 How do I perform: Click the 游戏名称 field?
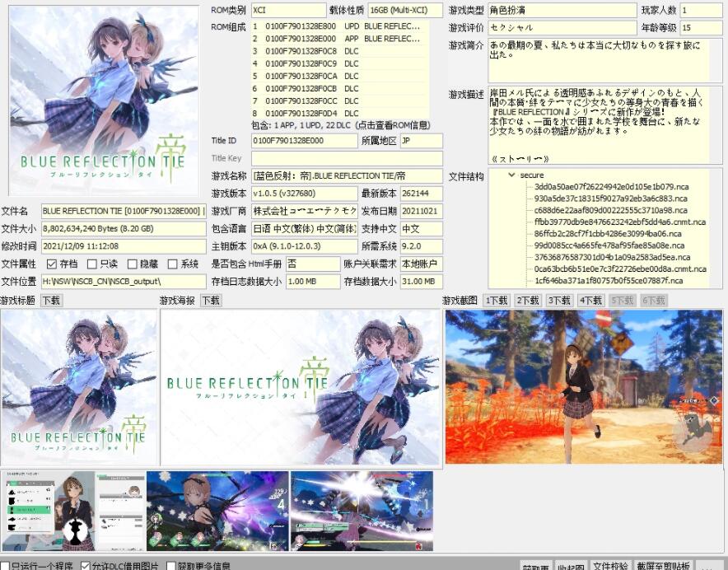click(x=347, y=176)
